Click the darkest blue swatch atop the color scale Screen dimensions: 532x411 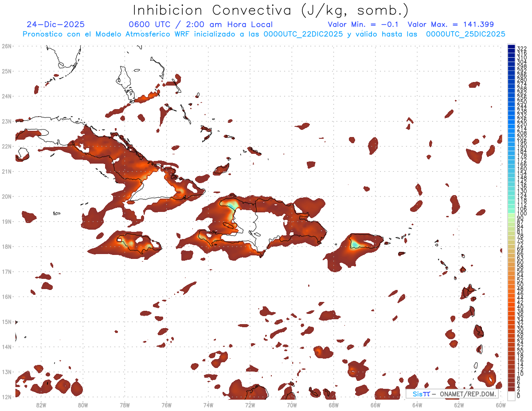pyautogui.click(x=511, y=47)
